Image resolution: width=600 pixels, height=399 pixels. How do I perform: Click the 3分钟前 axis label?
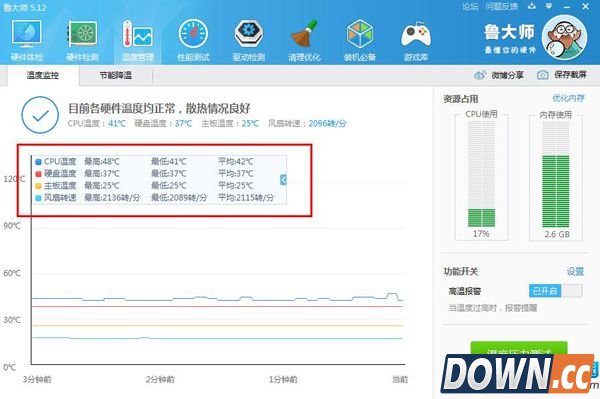37,379
